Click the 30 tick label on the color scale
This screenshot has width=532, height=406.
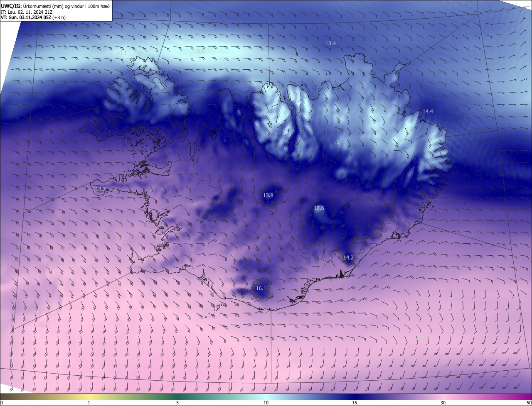click(x=443, y=403)
